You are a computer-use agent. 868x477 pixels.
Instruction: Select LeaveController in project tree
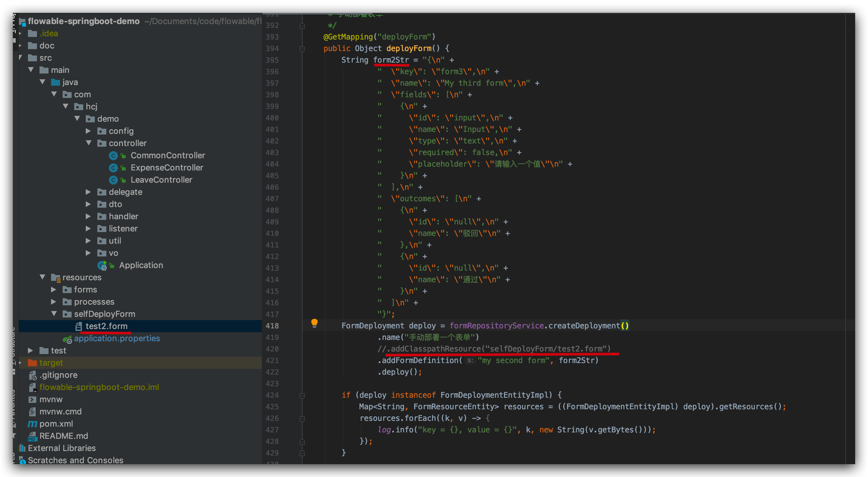pyautogui.click(x=161, y=180)
